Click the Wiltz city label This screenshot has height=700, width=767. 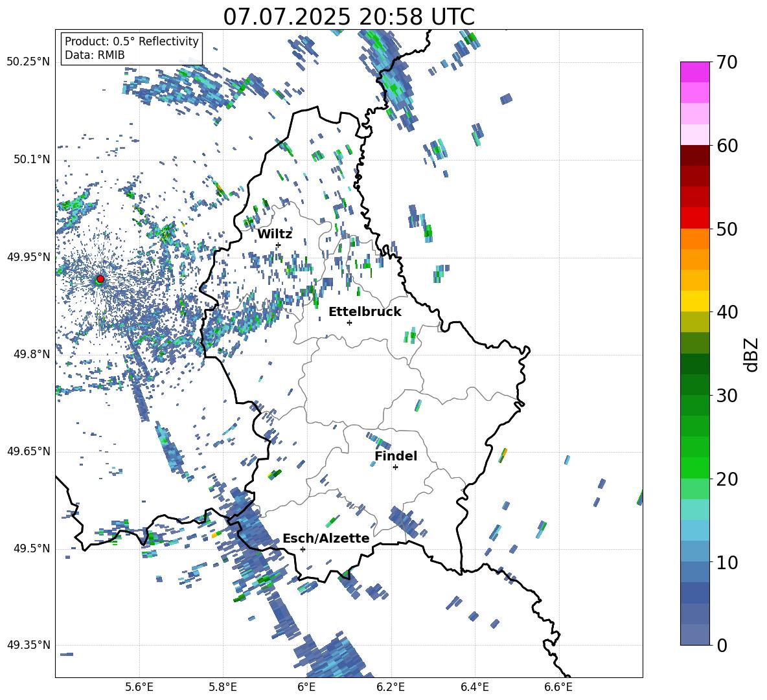tap(275, 234)
